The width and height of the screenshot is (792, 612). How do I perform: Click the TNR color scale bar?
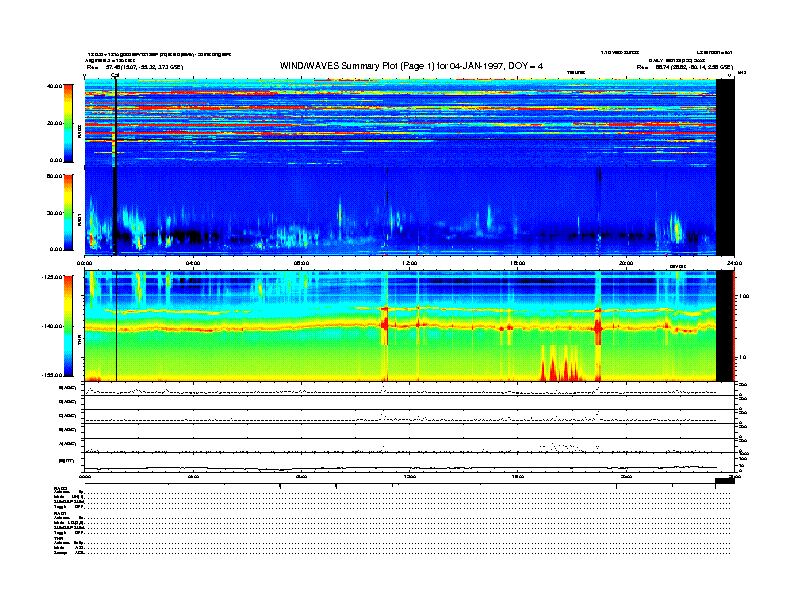coord(68,326)
